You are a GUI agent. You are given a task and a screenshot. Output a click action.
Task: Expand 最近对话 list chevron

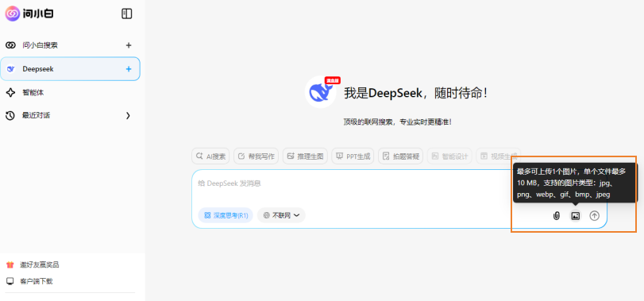click(128, 116)
